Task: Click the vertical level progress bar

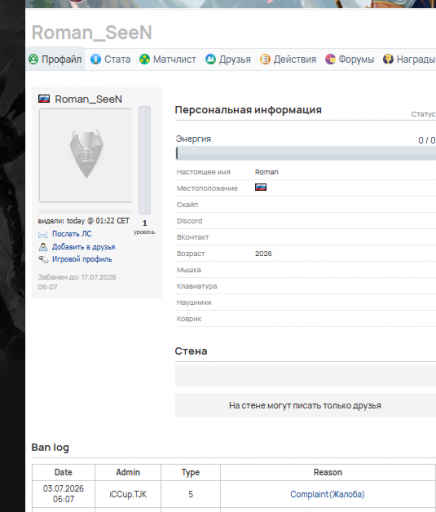Action: (x=145, y=160)
